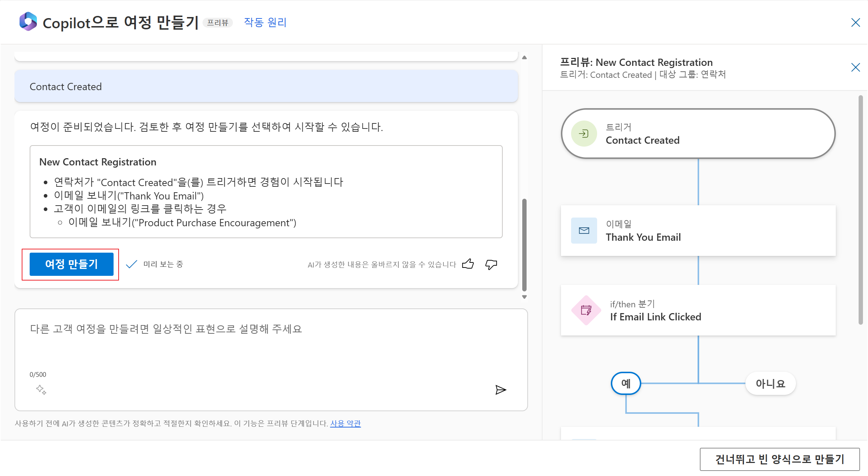This screenshot has width=868, height=476.
Task: Click the send arrow icon
Action: [x=501, y=390]
